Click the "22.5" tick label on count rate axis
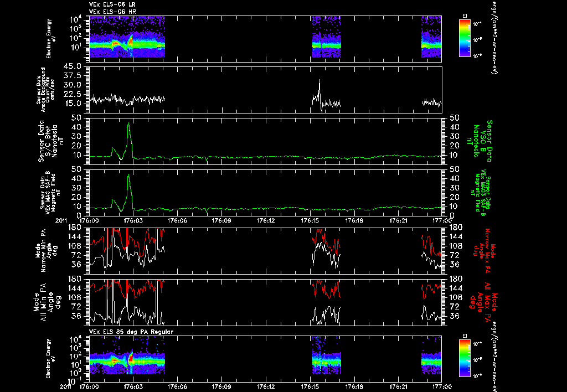567x392 pixels. tap(74, 94)
